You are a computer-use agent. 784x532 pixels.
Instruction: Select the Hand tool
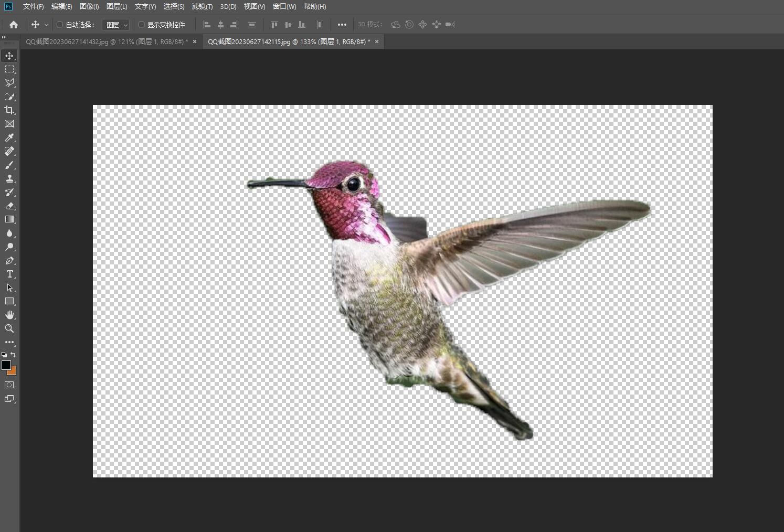click(9, 315)
